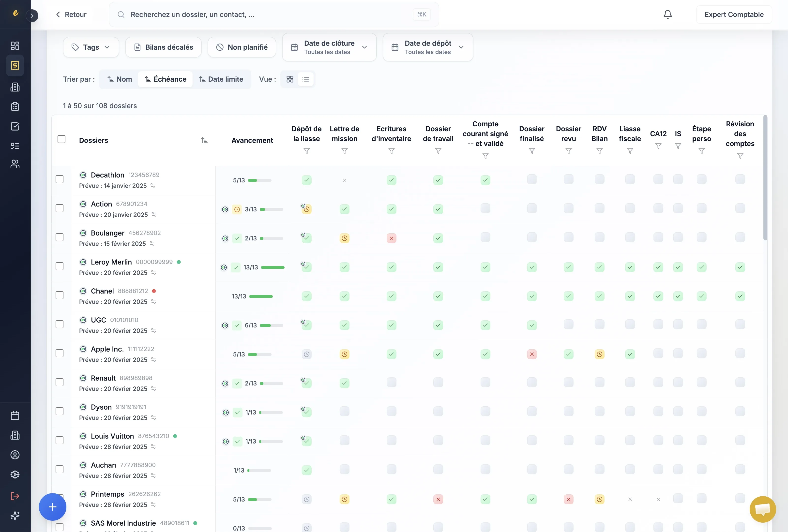Click Decathlon 5/13 progress bar
This screenshot has width=788, height=532.
[260, 181]
